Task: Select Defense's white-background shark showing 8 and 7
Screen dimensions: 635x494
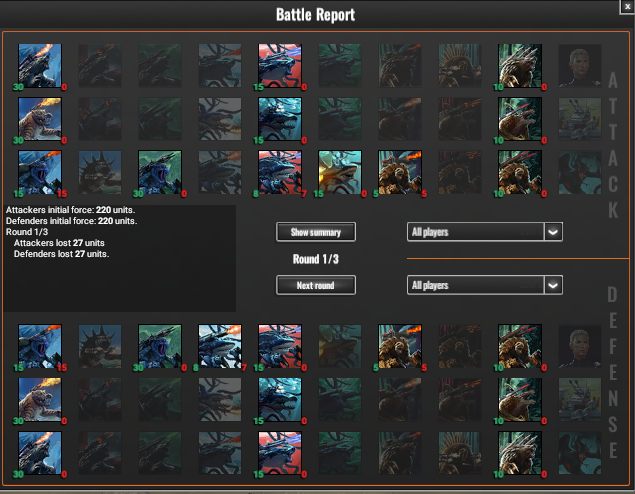Action: (220, 346)
